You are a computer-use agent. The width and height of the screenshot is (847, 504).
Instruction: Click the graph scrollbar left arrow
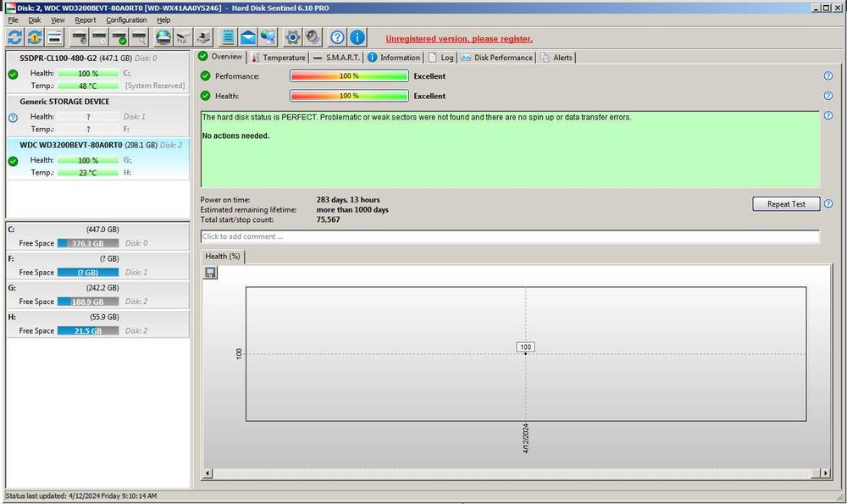(208, 474)
